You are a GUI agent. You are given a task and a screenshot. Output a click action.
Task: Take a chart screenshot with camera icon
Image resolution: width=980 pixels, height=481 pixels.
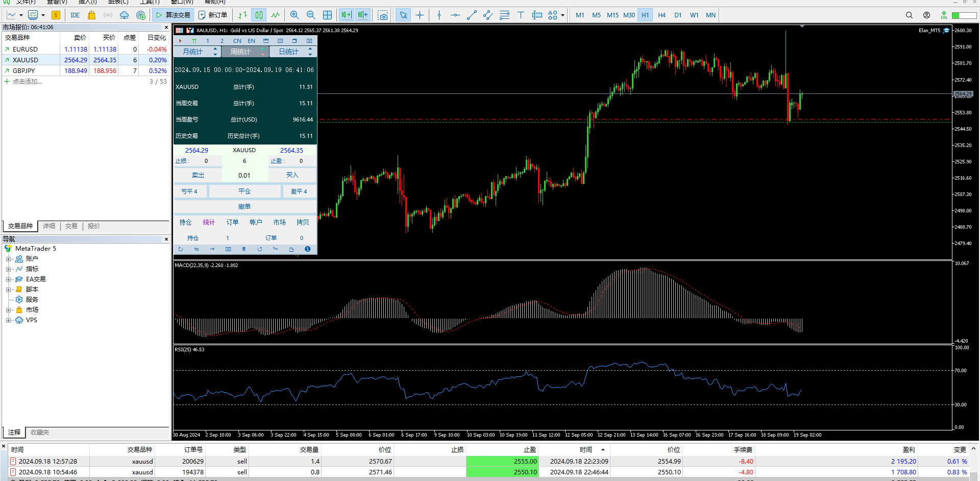coord(383,15)
